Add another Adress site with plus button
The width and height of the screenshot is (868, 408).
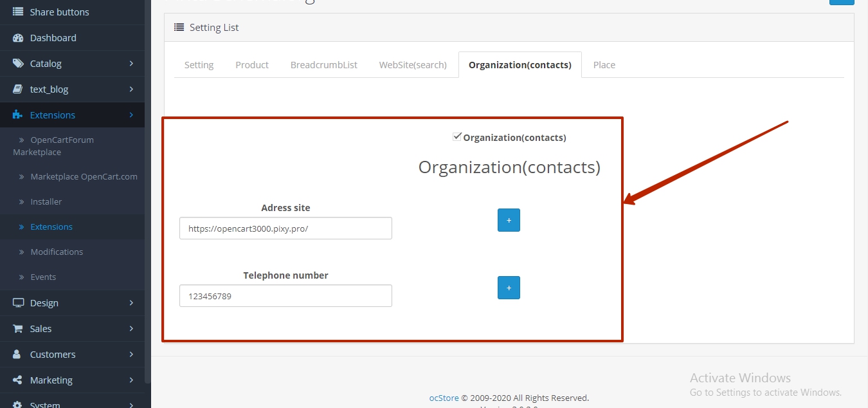coord(509,220)
